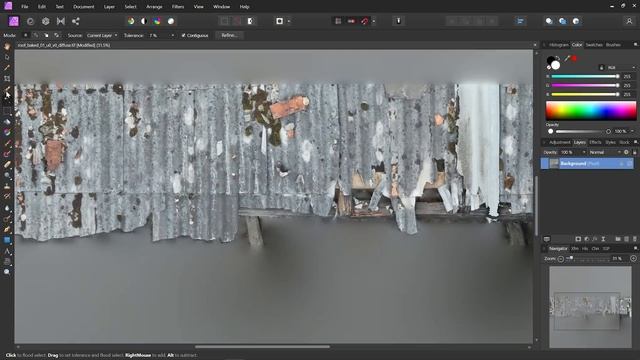Click the Refine... button
Viewport: 640px width, 360px height.
(229, 36)
